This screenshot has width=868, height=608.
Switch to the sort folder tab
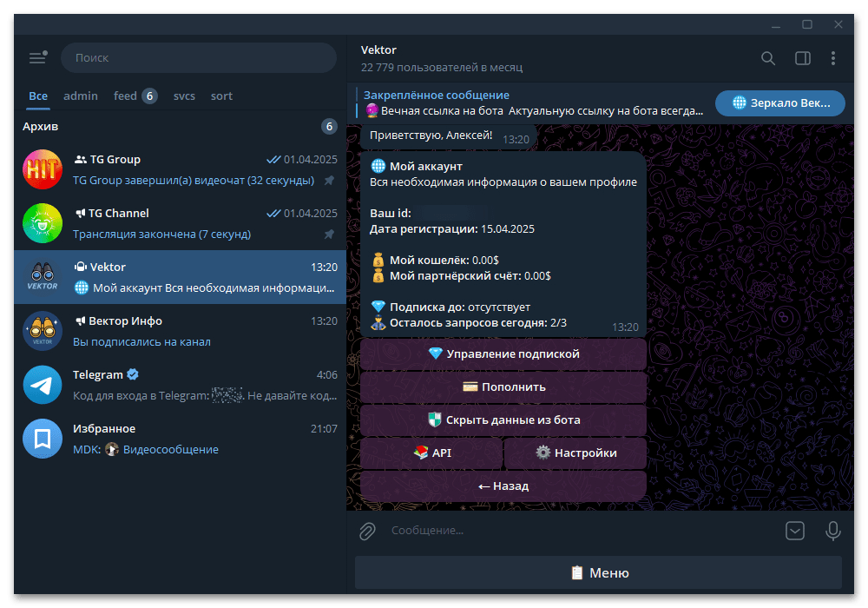[x=221, y=96]
